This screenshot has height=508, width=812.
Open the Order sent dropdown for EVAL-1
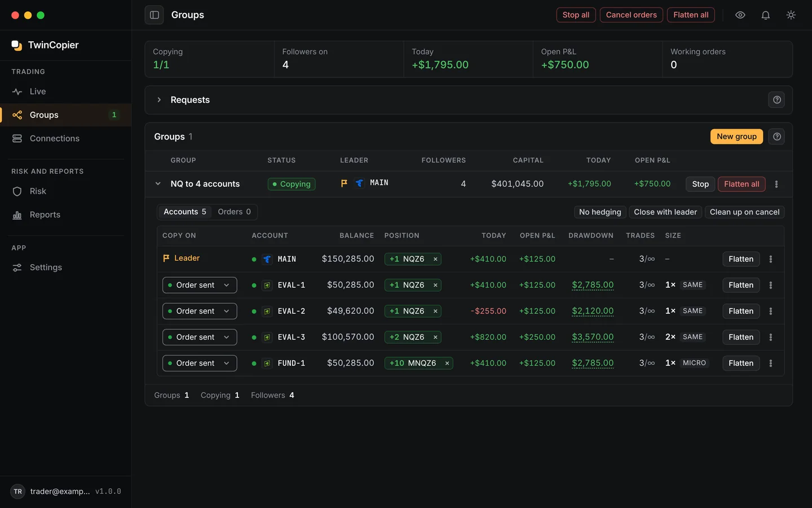pos(200,285)
